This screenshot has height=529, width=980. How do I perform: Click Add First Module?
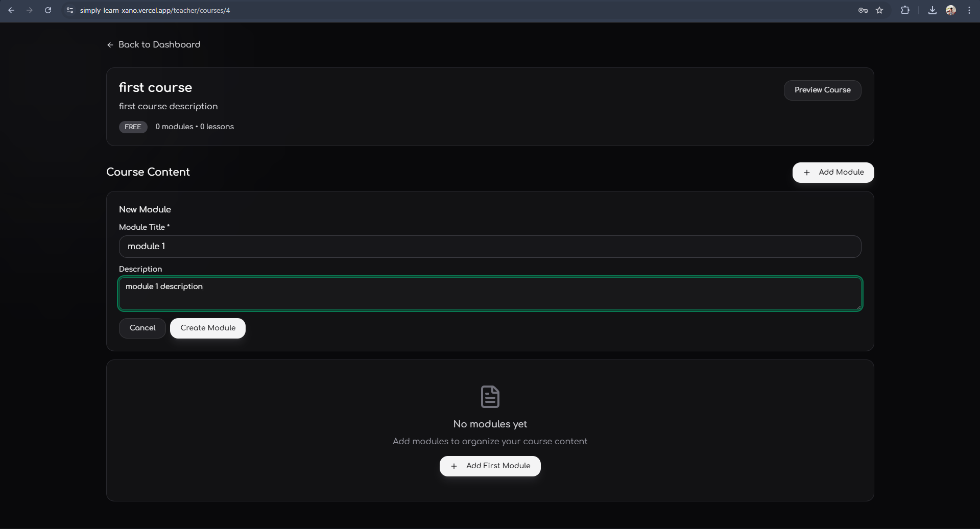pos(490,466)
